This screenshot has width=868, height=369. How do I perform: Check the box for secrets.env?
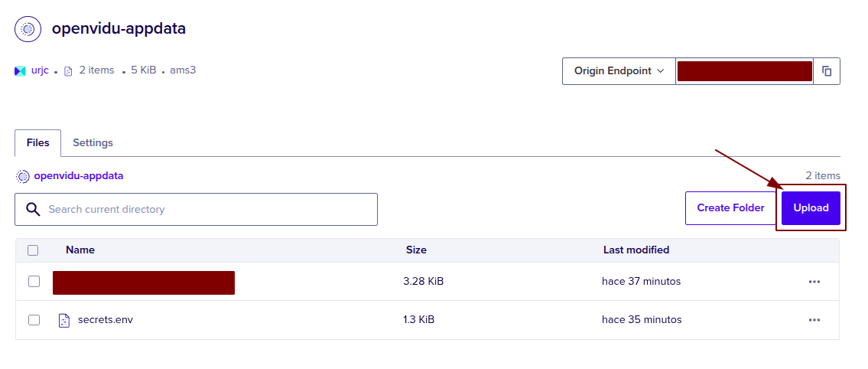[34, 320]
